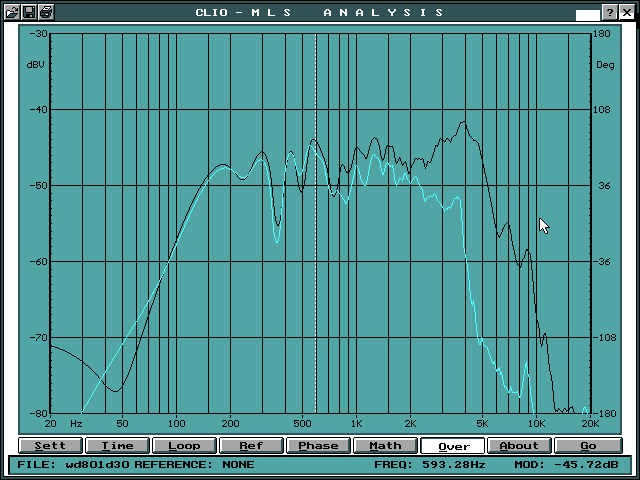Click the dBV axis unit label

[x=36, y=64]
